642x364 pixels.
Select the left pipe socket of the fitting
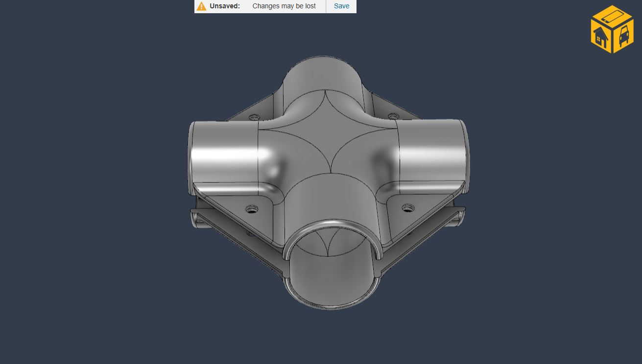click(x=223, y=152)
